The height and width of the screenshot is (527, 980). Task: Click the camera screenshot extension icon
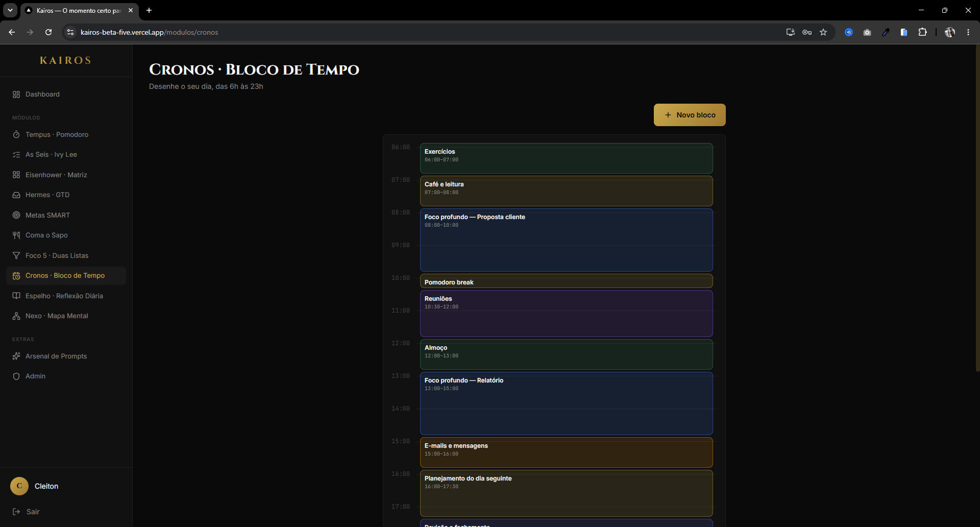click(867, 32)
